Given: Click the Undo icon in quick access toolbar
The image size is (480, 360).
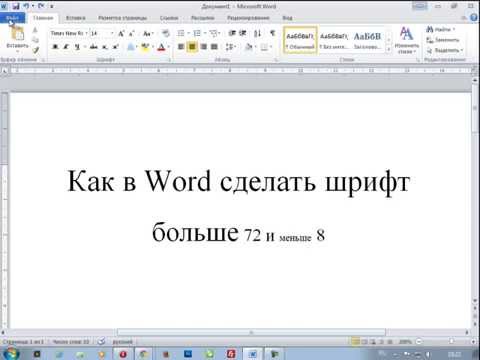Looking at the screenshot, I should 26,6.
